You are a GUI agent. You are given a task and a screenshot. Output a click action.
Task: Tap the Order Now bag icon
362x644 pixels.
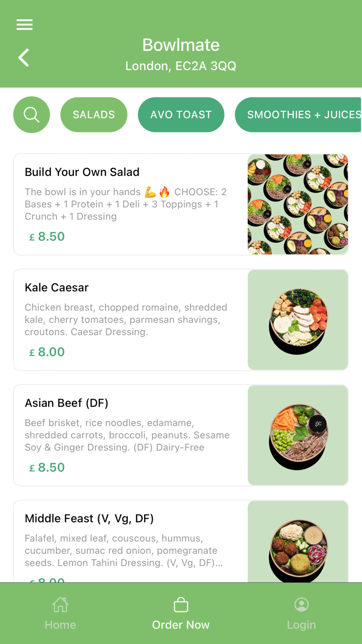tap(180, 605)
